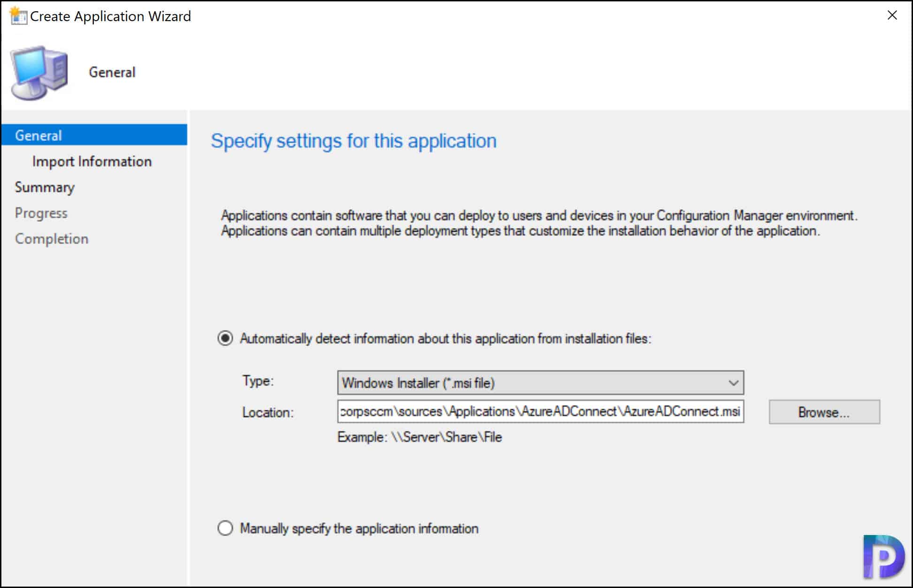Select Progress step in sidebar
This screenshot has width=913, height=588.
coord(41,213)
